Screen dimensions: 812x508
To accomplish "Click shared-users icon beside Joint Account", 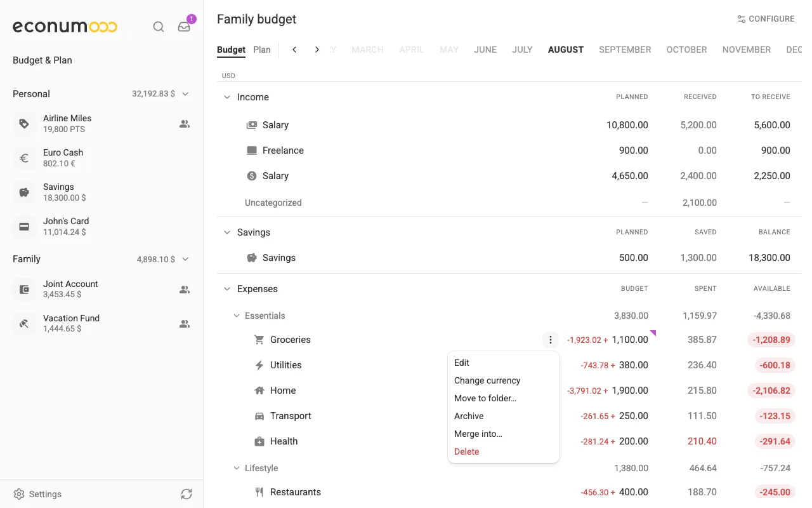I will pos(185,290).
